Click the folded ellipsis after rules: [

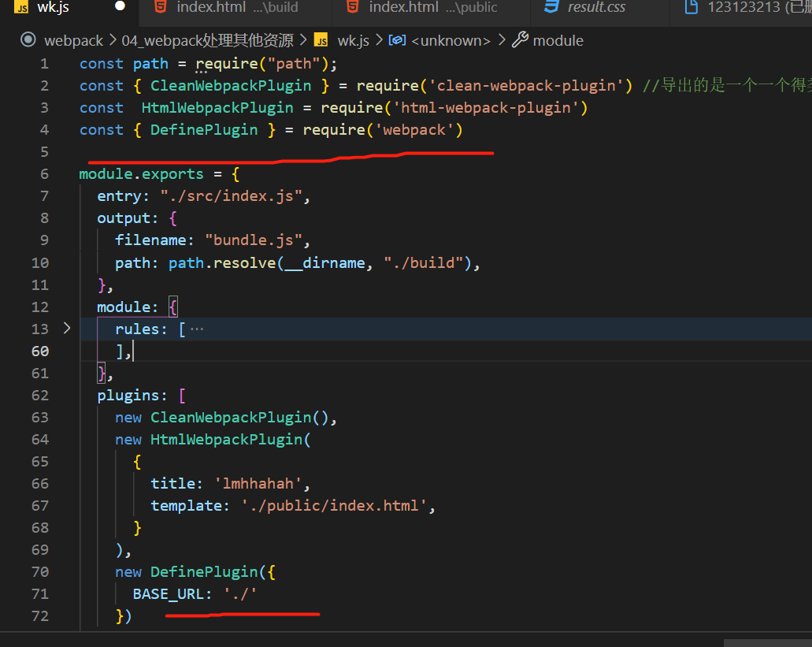(x=197, y=329)
